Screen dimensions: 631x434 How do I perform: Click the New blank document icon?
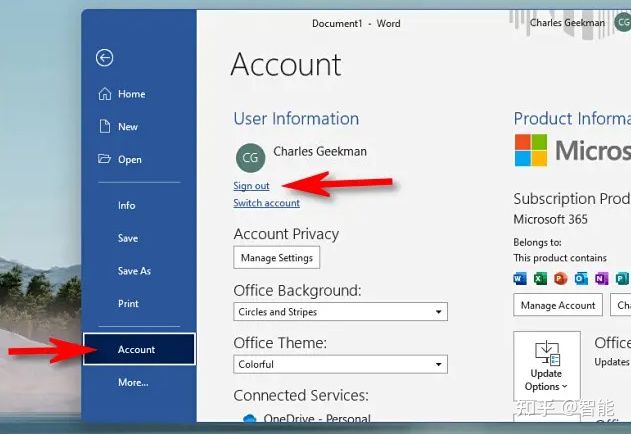[x=105, y=126]
